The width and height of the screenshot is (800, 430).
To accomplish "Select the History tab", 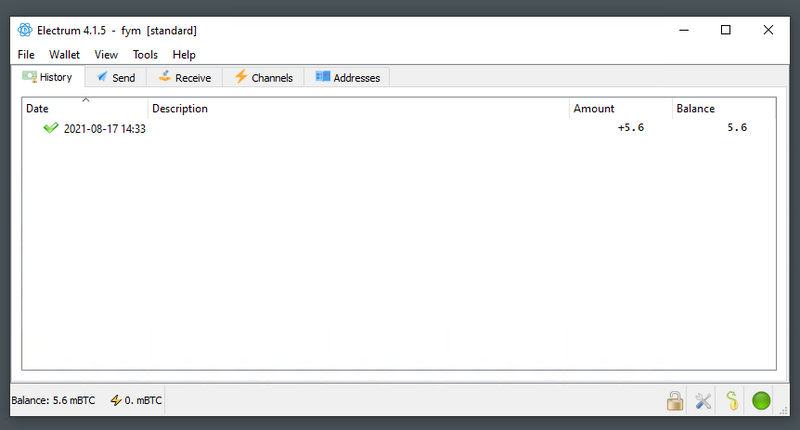I will (47, 77).
